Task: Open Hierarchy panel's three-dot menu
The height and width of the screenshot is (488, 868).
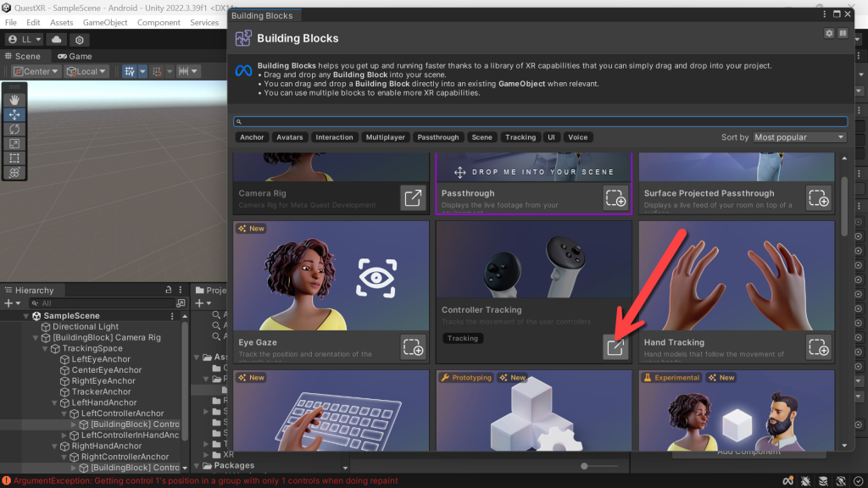Action: pos(181,290)
